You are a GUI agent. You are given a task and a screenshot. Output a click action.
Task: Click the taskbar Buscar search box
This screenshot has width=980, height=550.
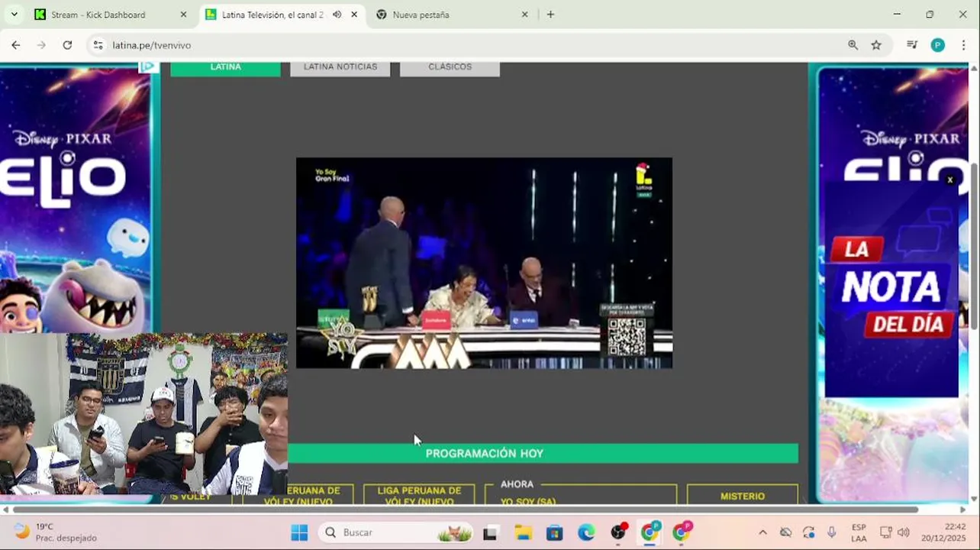point(395,532)
